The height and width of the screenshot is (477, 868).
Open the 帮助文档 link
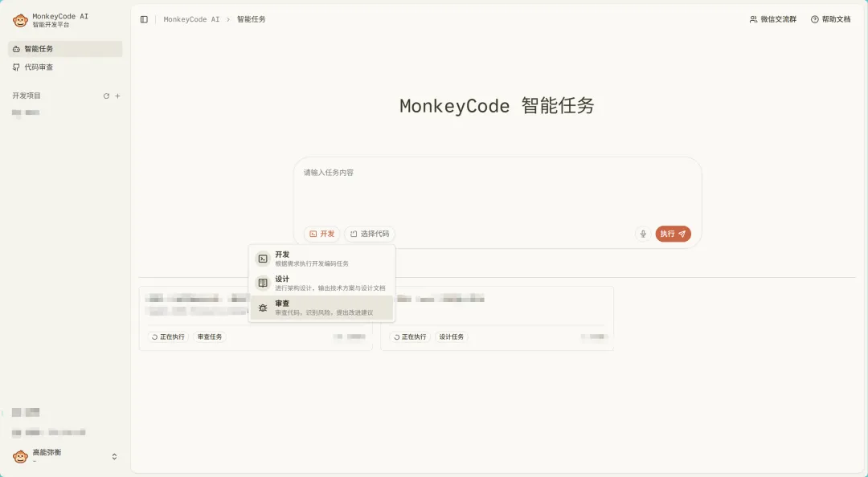pyautogui.click(x=830, y=19)
